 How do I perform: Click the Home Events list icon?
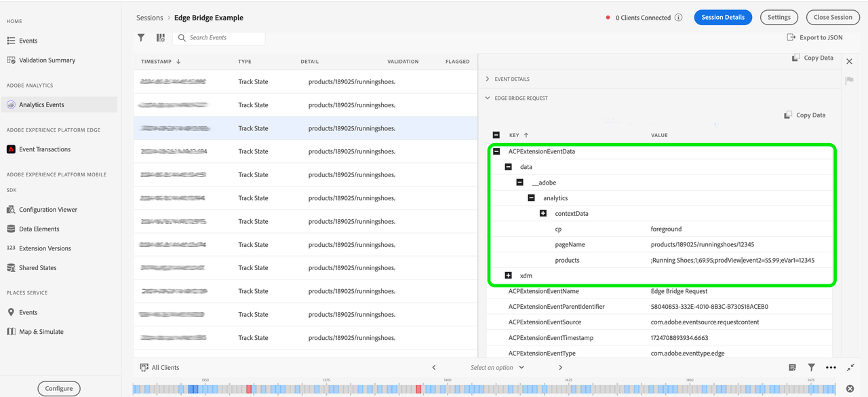pos(11,41)
